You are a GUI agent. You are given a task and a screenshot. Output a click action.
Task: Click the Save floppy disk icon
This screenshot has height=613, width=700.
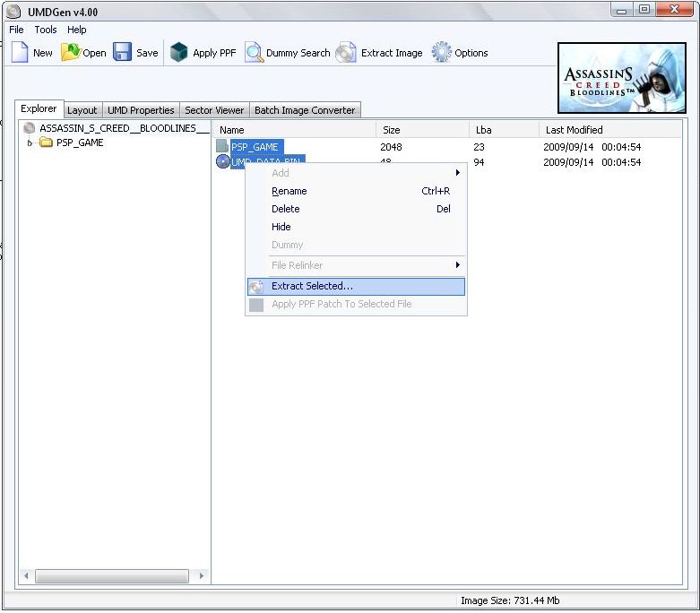coord(122,52)
